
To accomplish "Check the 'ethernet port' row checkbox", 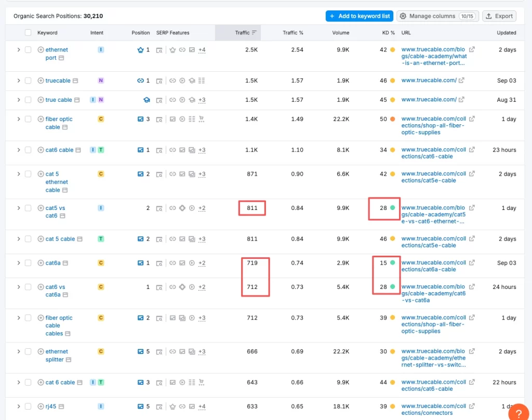I will (x=28, y=49).
